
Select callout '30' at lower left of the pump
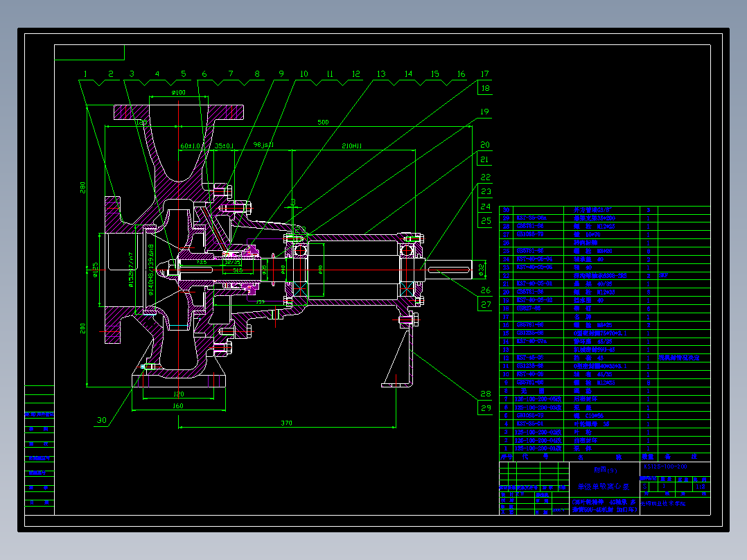click(102, 420)
